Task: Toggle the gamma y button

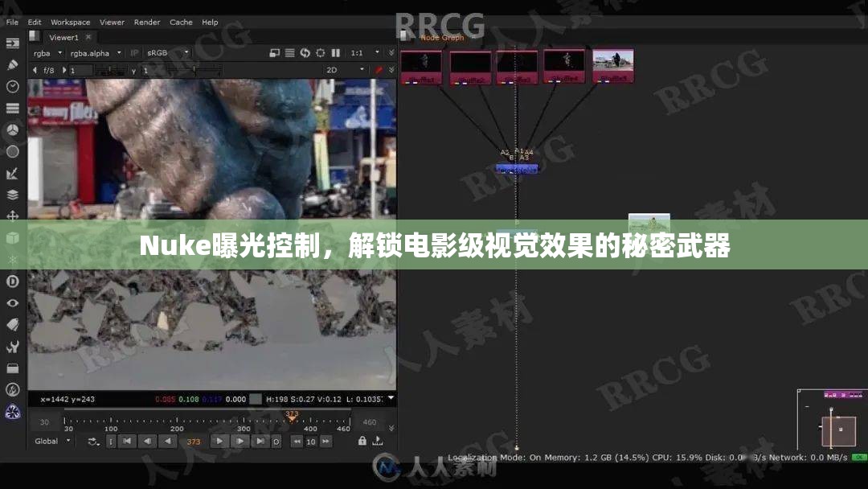Action: click(133, 70)
